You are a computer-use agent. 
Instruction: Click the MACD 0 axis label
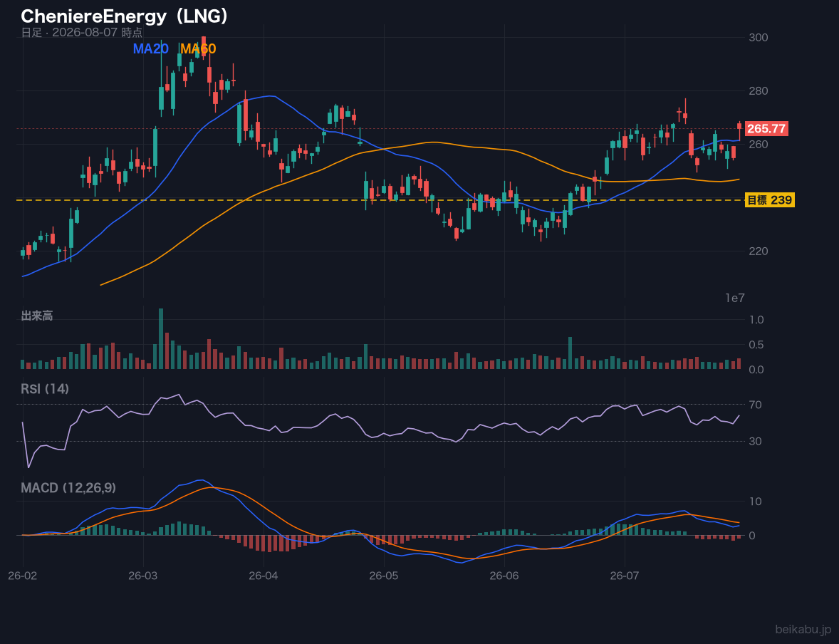point(752,535)
